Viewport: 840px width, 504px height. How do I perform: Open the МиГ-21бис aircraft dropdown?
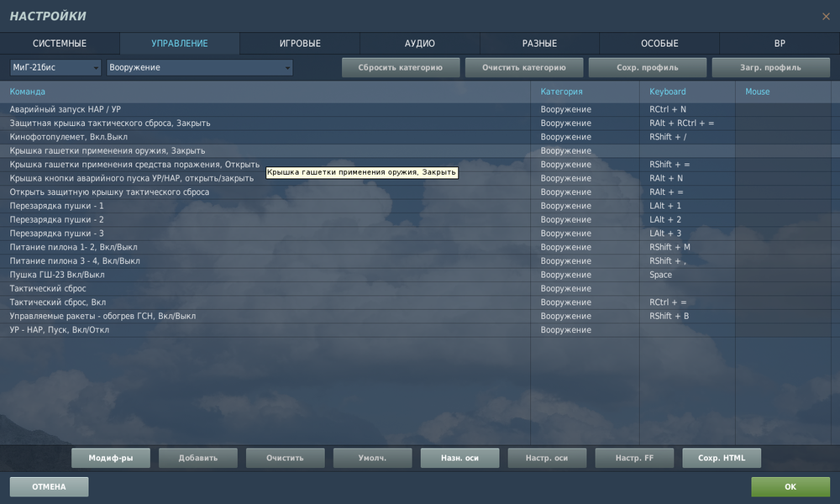[55, 67]
